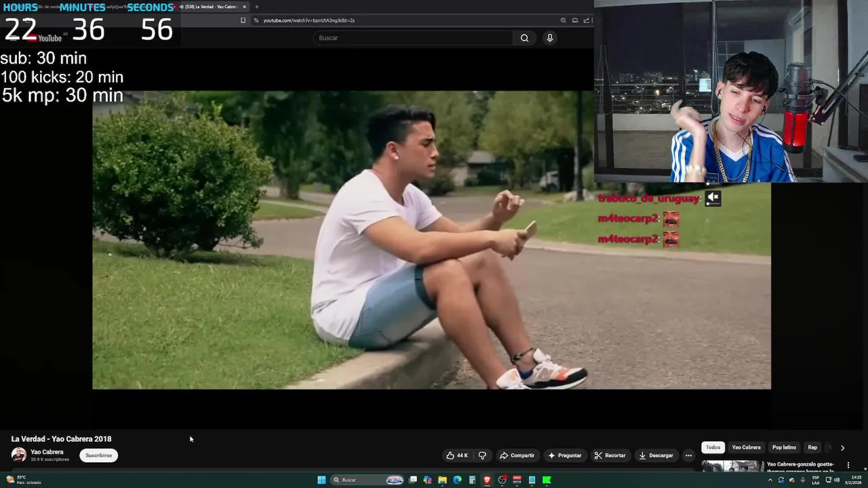Open the zoom magnifier icon in address bar
This screenshot has width=868, height=488.
[563, 20]
